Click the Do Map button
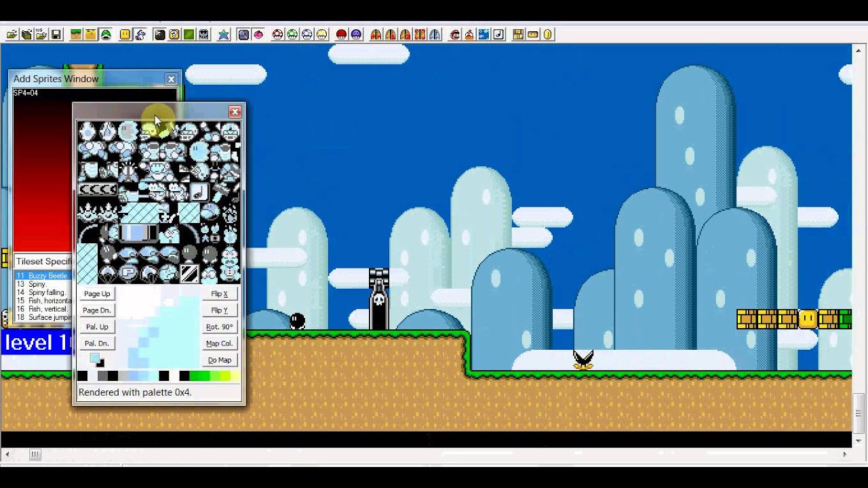 coord(220,360)
